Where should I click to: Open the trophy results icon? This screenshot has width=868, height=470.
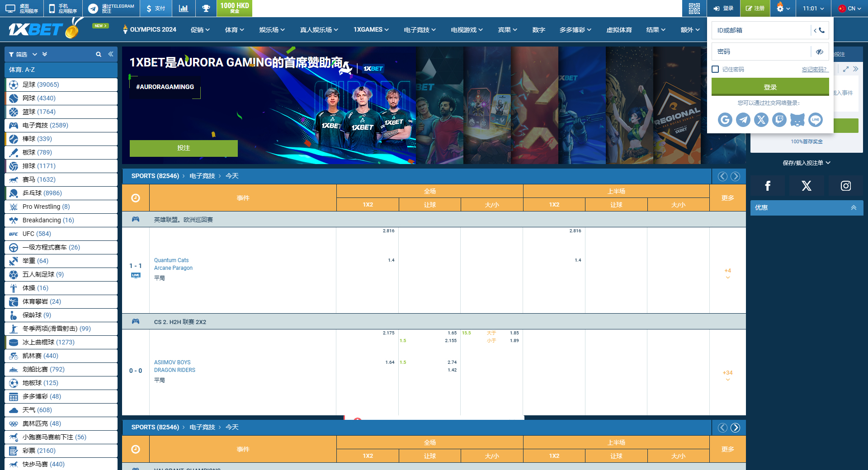[206, 8]
